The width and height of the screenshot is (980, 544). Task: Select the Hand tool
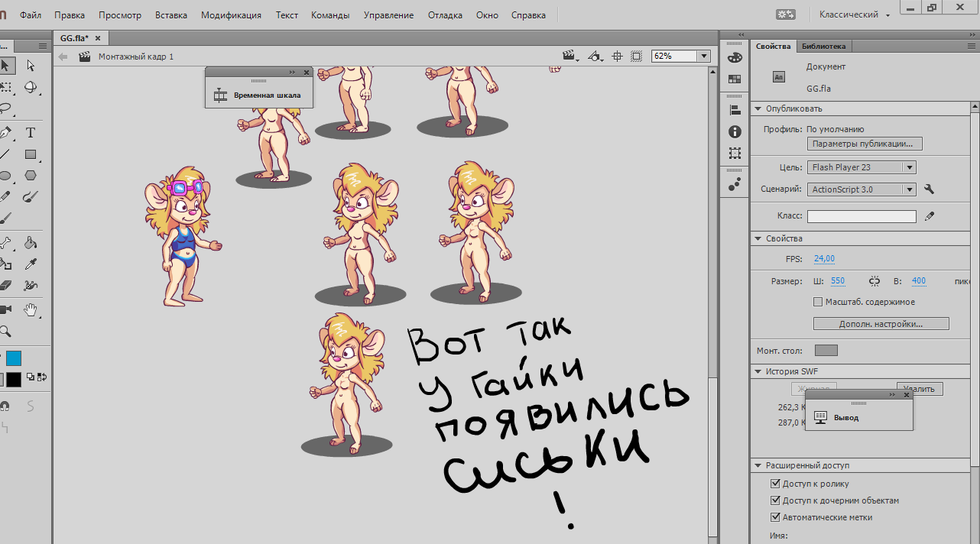pos(31,309)
